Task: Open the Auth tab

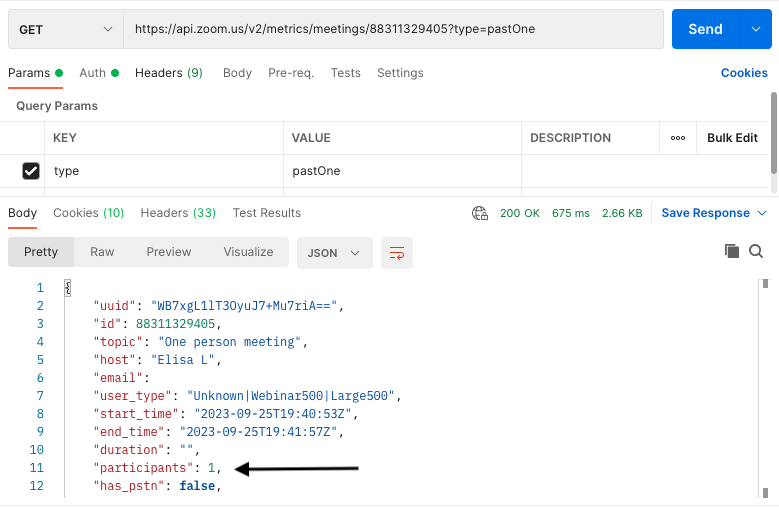Action: 99,73
